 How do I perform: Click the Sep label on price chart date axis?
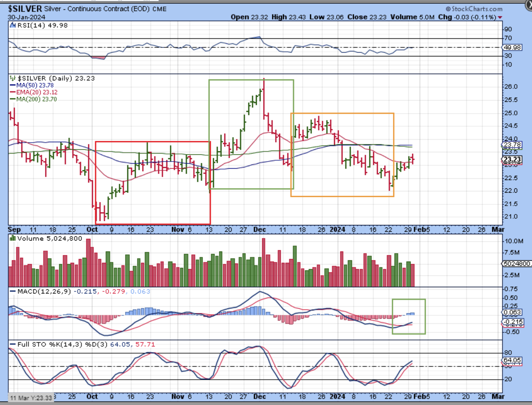tap(14, 230)
